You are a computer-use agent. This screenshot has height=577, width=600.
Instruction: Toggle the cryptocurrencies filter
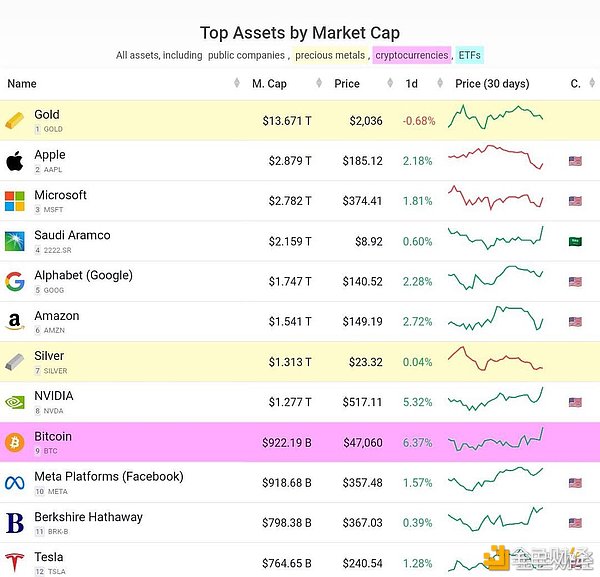pyautogui.click(x=411, y=56)
